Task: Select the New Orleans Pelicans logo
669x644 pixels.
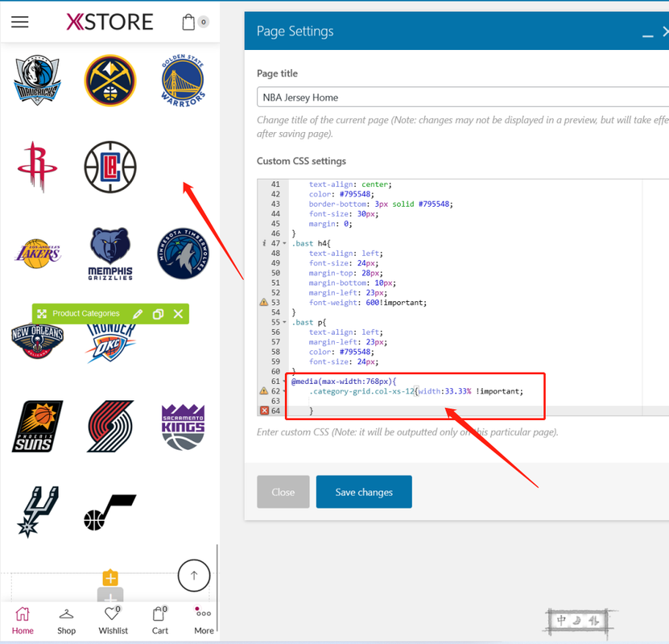Action: tap(38, 341)
